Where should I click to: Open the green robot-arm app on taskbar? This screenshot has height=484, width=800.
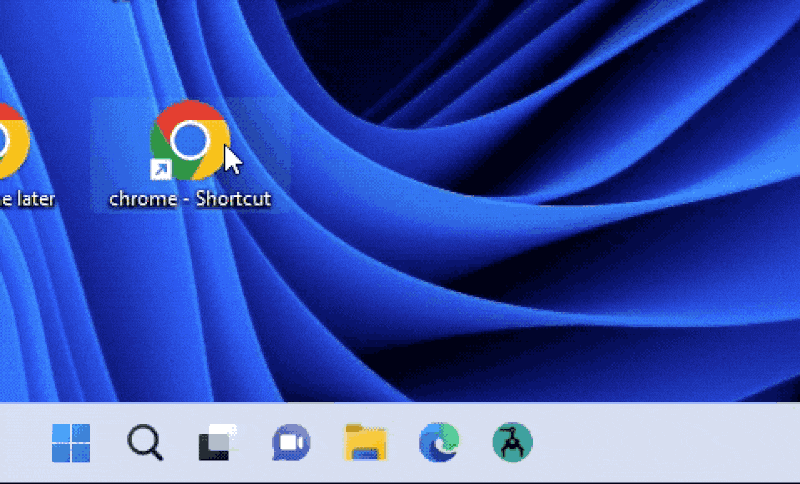coord(512,442)
